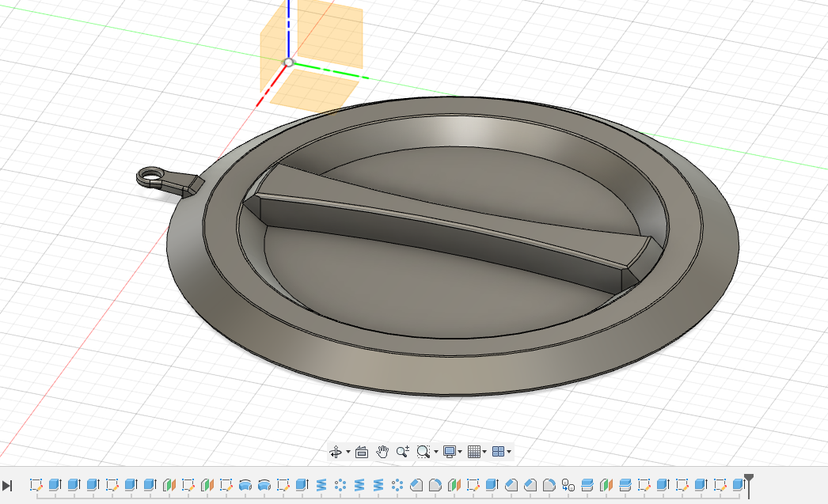Select the last split-body feature in timeline
This screenshot has height=504, width=828.
pos(625,485)
